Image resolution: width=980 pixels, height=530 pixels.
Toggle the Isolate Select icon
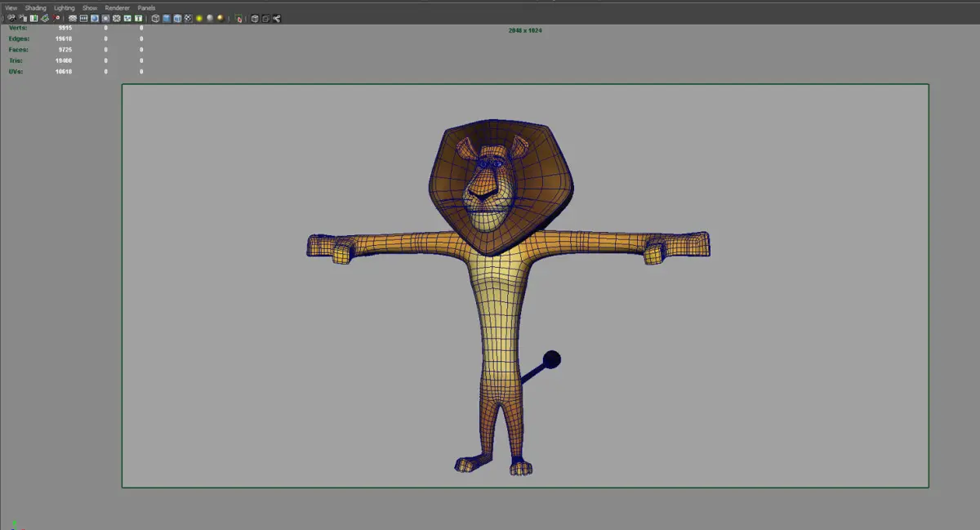click(238, 18)
